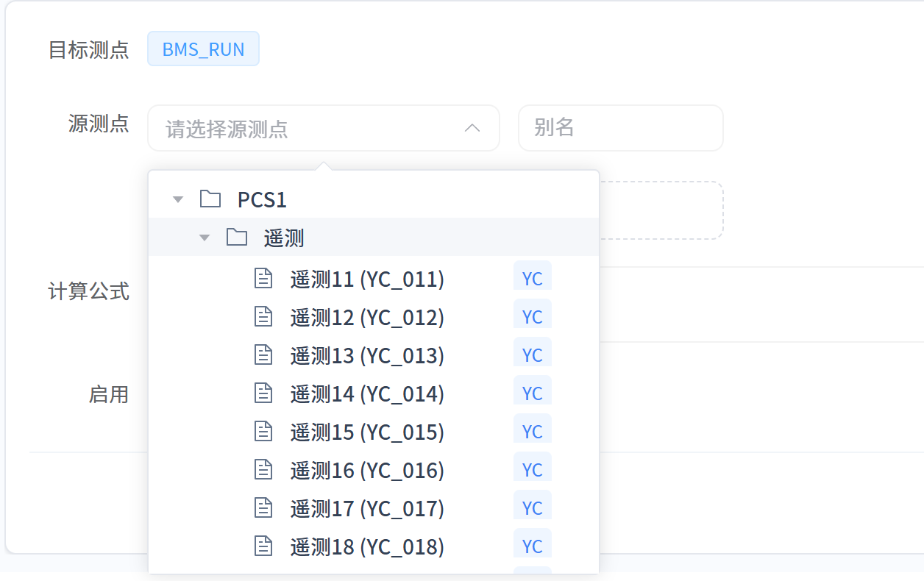Click the BMS_RUN target point tag
924x581 pixels.
pyautogui.click(x=203, y=49)
